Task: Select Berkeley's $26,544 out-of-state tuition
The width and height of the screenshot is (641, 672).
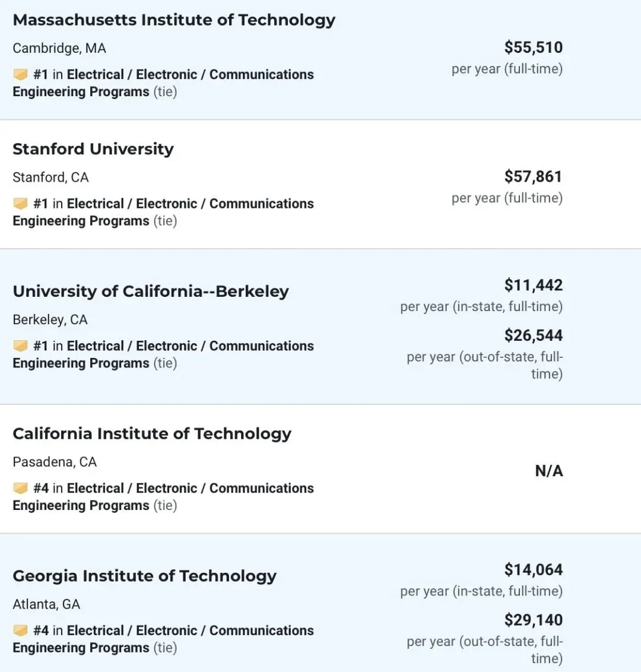Action: [533, 335]
